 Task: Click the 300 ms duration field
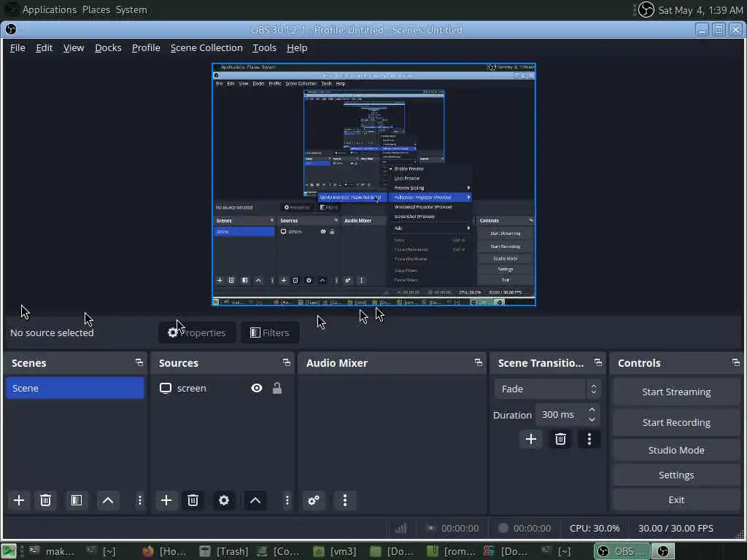[x=561, y=415]
